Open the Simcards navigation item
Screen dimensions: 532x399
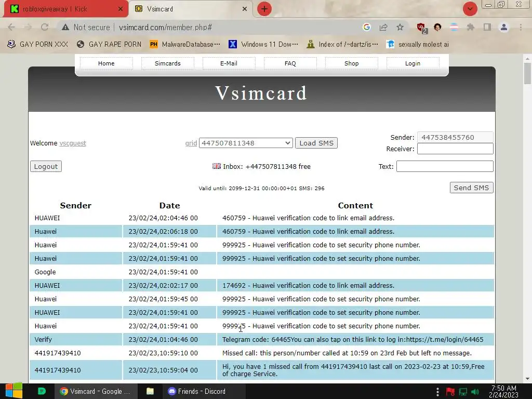tap(168, 63)
